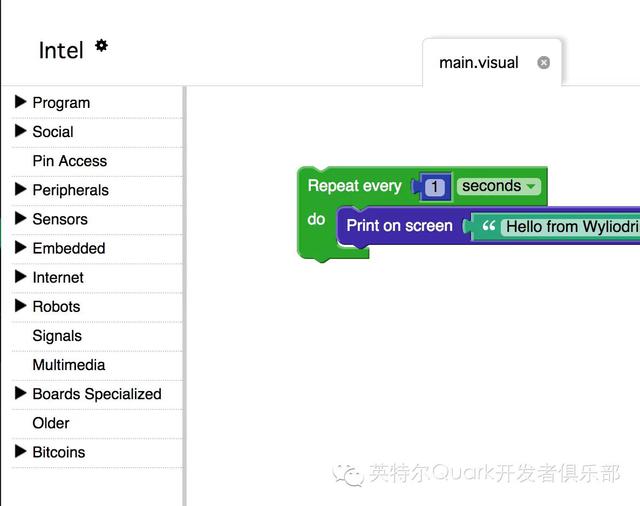
Task: Open the Multimedia category
Action: 69,364
